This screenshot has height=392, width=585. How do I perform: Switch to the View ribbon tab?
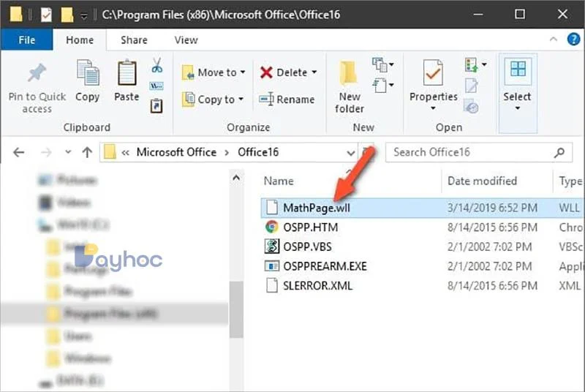186,40
